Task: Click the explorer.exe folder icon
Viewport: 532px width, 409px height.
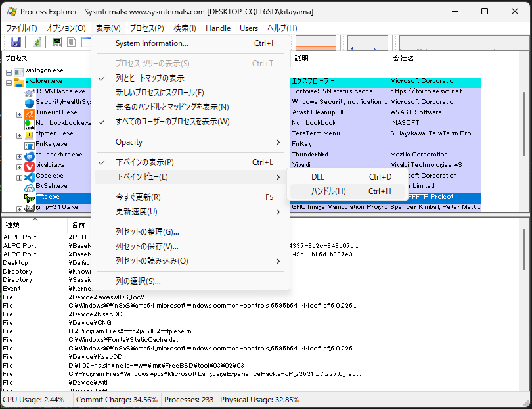Action: 18,82
